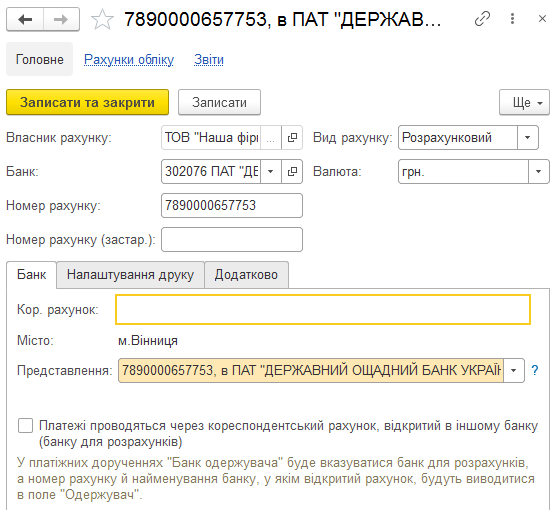
Task: Expand the Валюта dropdown
Action: pos(538,172)
